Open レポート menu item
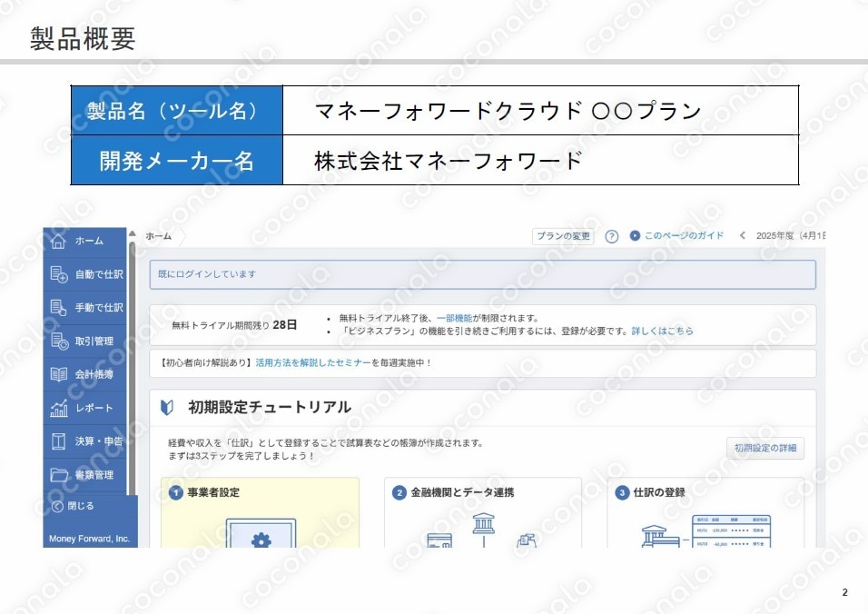 [x=85, y=408]
